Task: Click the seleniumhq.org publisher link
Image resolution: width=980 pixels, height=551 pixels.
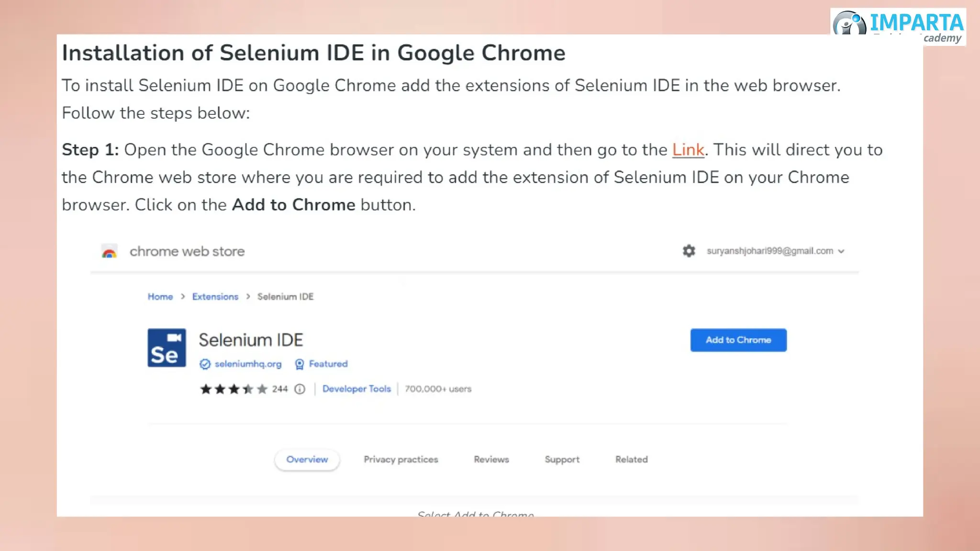Action: pyautogui.click(x=248, y=364)
